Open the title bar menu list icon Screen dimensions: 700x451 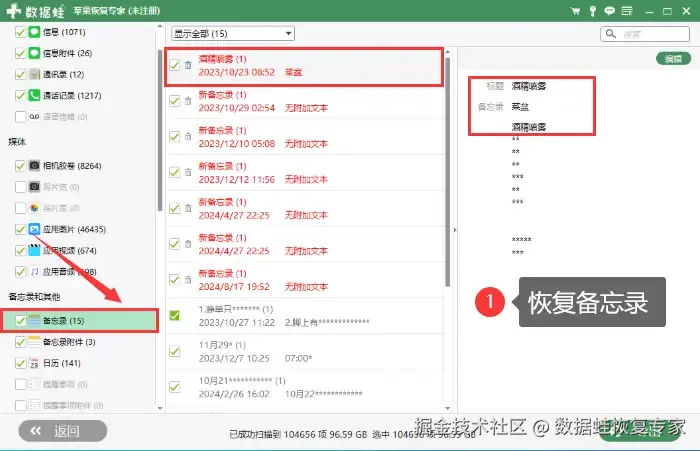click(x=627, y=11)
